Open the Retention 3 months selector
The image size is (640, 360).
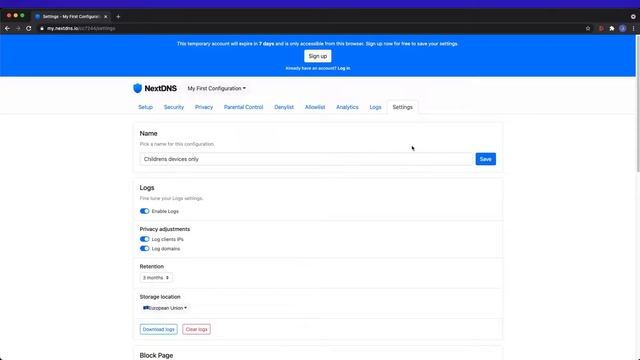pos(156,278)
